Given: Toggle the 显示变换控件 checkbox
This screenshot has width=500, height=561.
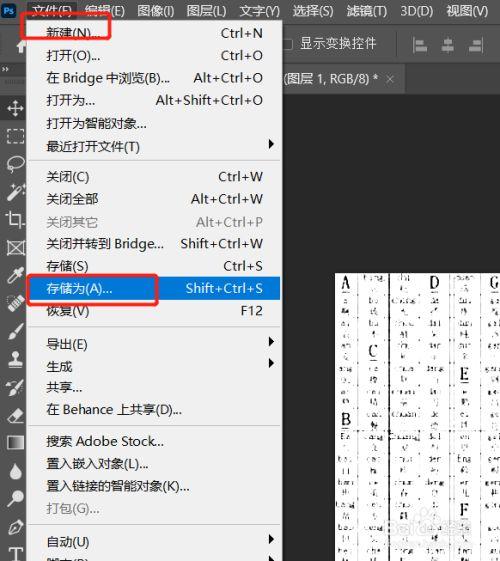Looking at the screenshot, I should (x=288, y=44).
